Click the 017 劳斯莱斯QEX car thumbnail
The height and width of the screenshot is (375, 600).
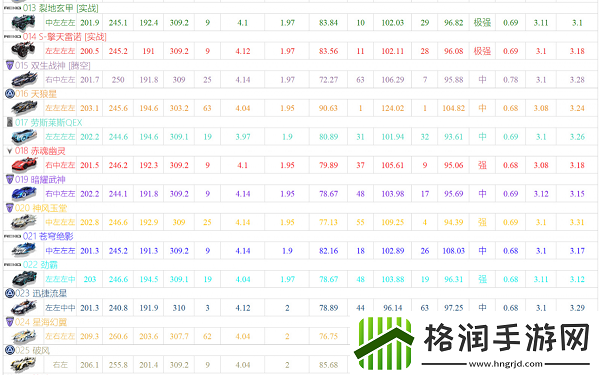pos(24,137)
